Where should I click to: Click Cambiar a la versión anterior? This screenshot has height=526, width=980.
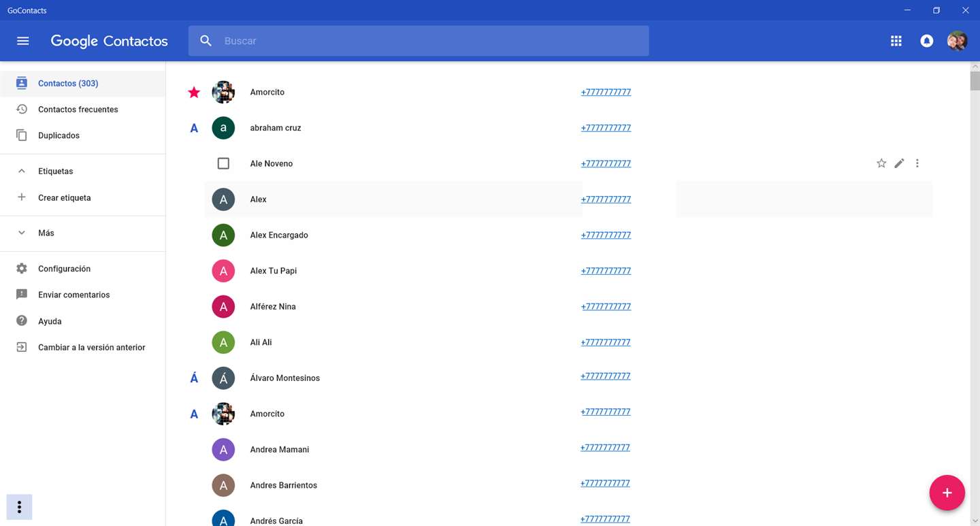82,347
